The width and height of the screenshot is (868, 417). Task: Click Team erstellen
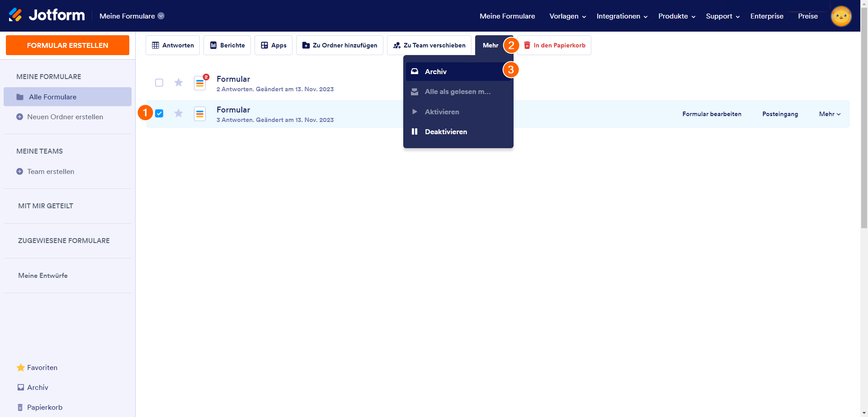[45, 171]
